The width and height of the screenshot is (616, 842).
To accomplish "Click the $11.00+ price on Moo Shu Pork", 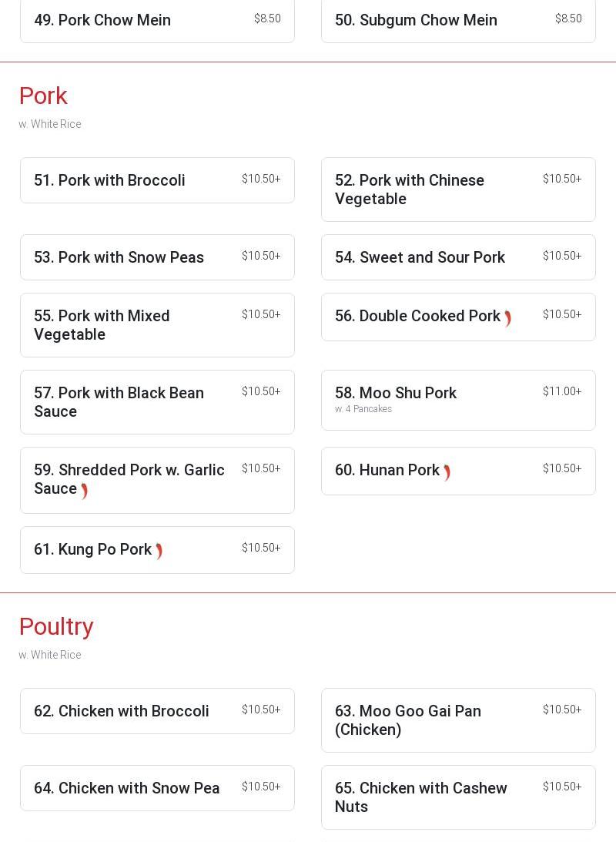I will click(562, 391).
